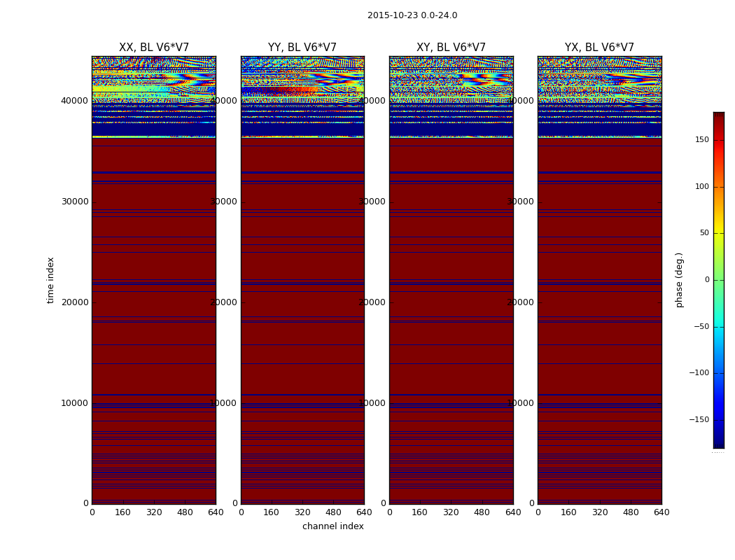Click the 'phase (deg.)' colorbar label

(679, 280)
